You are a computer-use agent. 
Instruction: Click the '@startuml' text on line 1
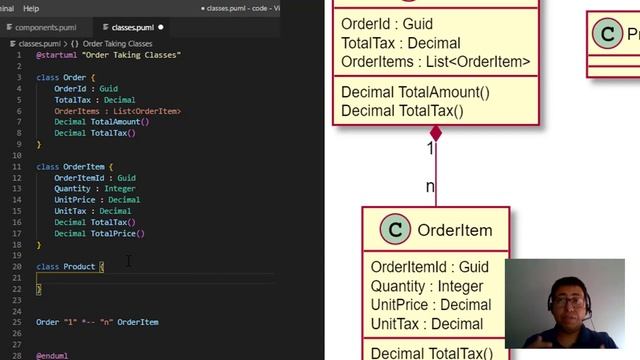coord(56,55)
